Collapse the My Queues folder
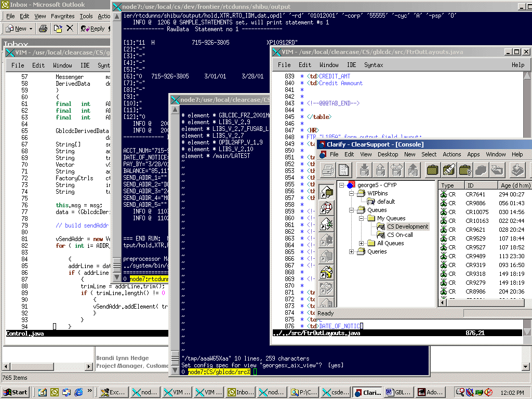This screenshot has width=532, height=399. point(362,218)
